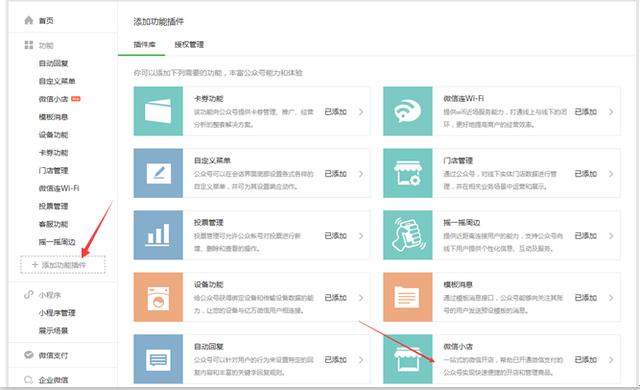
Task: Expand the 微信连Wi-Fi card chevron
Action: pos(611,111)
